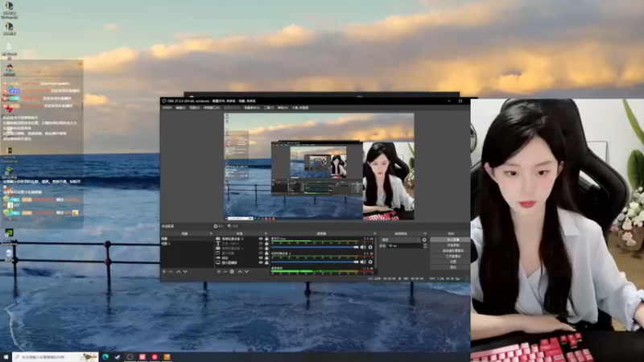Click the Start Recording button in Controls

(451, 245)
